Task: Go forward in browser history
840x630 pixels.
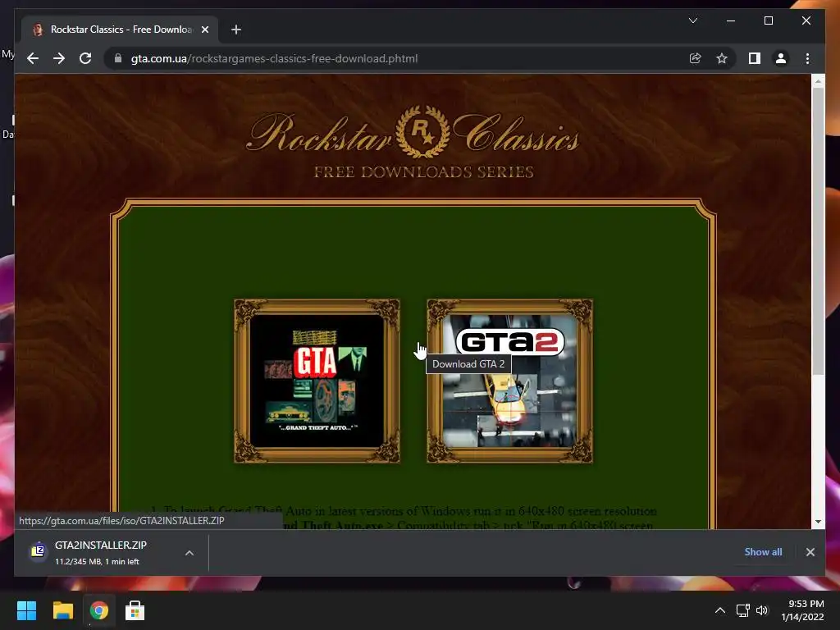Action: [x=59, y=58]
